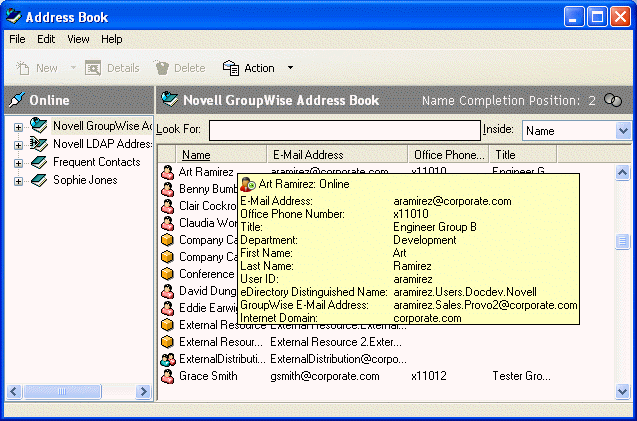Click the Address Book title bar icon
The image size is (637, 421).
click(x=13, y=16)
